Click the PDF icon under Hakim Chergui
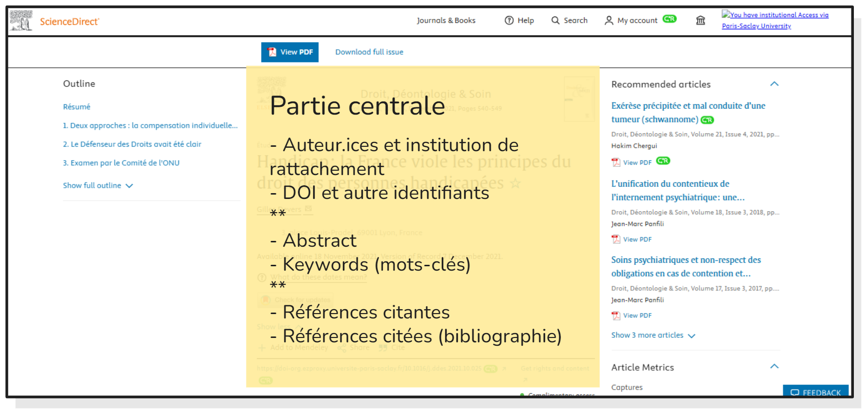This screenshot has height=415, width=868. [x=616, y=162]
